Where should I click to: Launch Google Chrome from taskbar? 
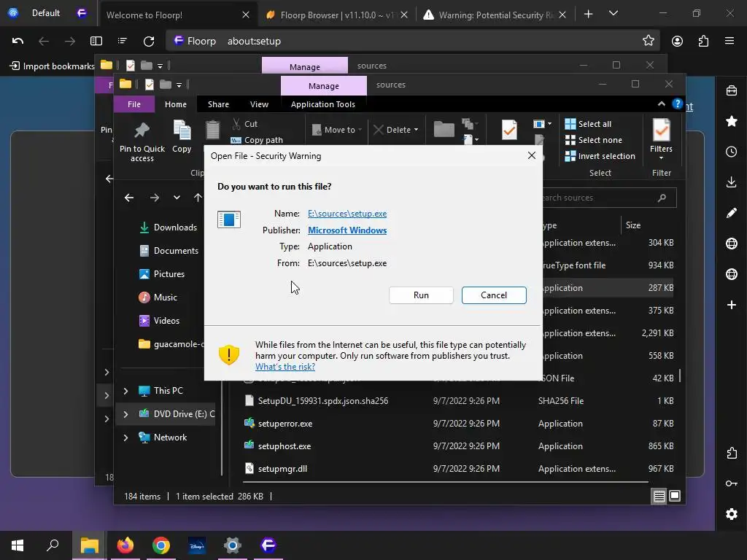[x=161, y=545]
